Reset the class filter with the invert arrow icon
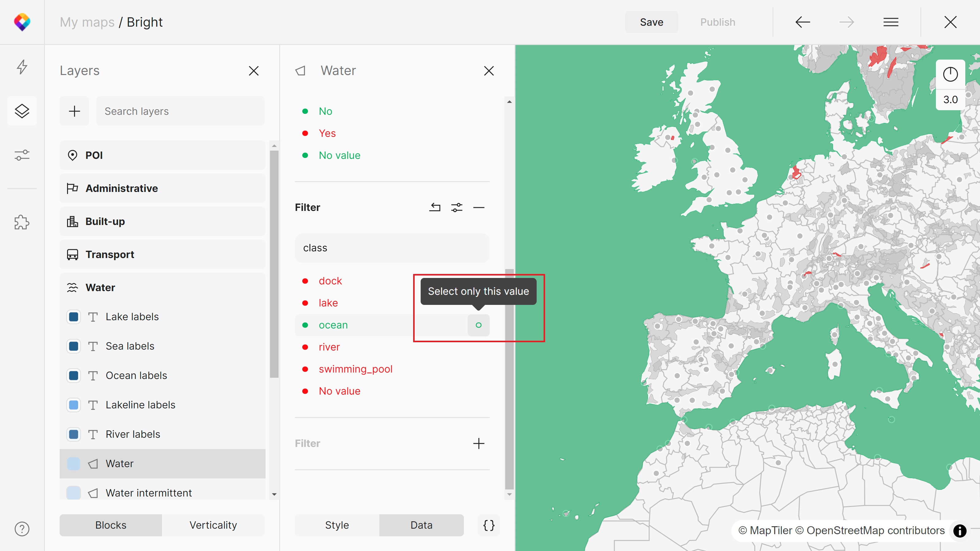This screenshot has height=551, width=980. click(435, 207)
